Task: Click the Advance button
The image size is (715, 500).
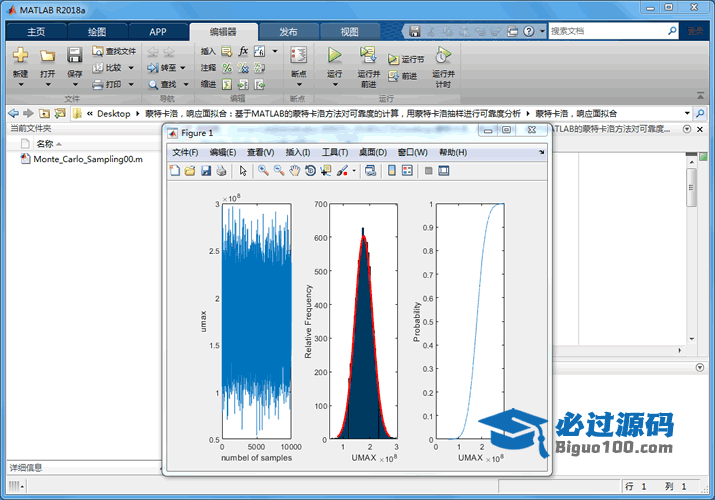Action: pyautogui.click(x=403, y=76)
